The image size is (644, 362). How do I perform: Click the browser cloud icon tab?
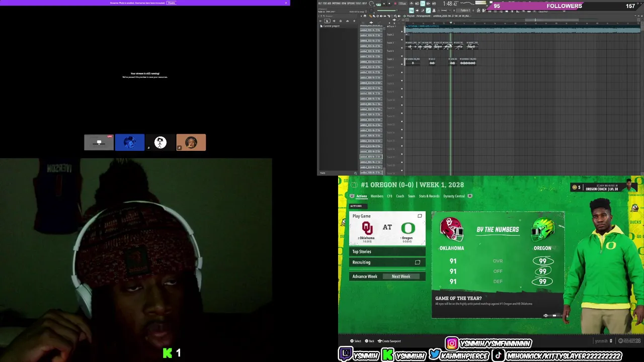click(x=348, y=21)
